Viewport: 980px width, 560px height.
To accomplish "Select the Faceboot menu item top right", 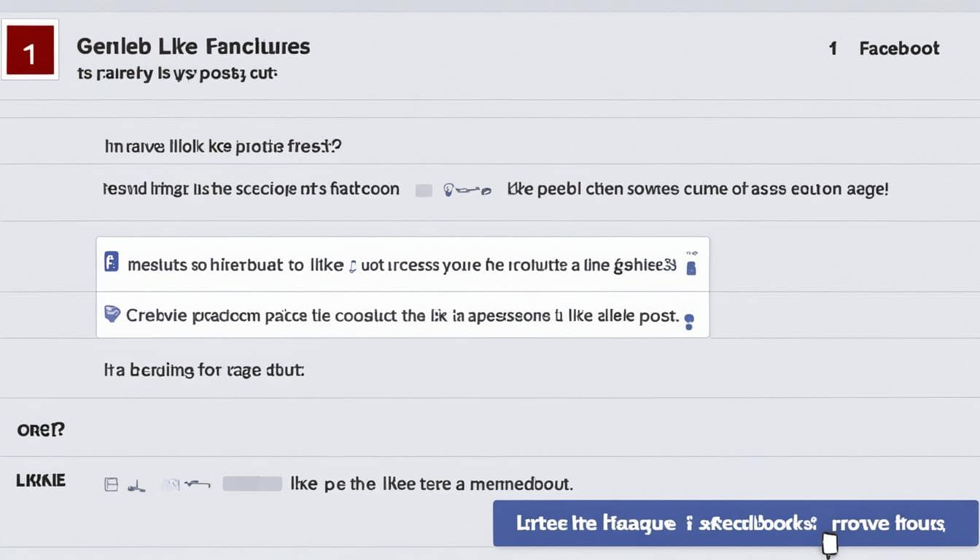I will point(898,48).
